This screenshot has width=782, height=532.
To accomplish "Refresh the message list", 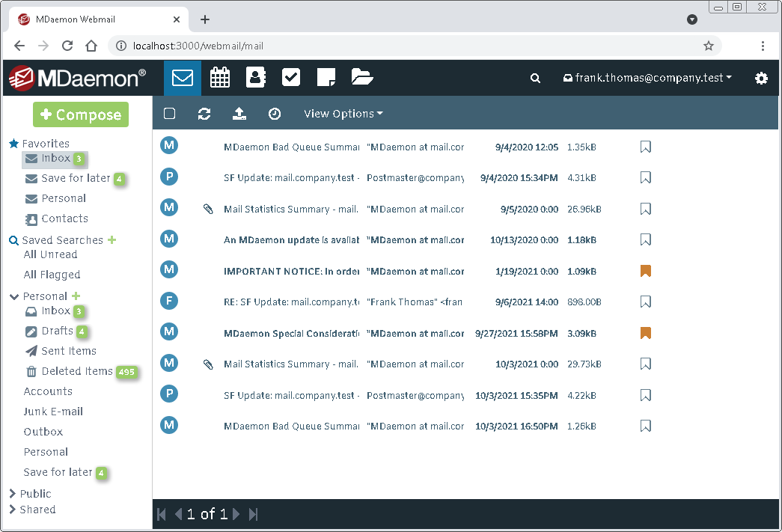I will tap(204, 114).
